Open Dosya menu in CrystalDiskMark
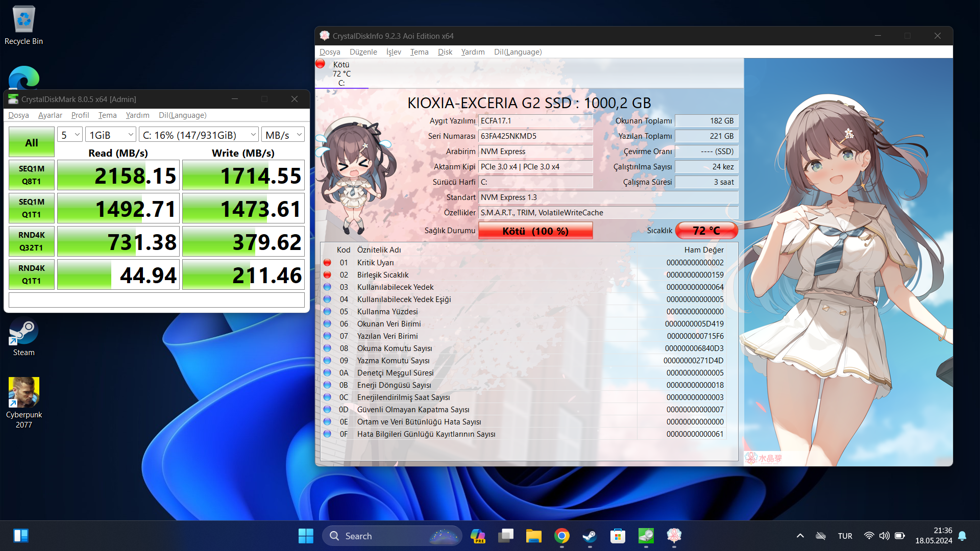The image size is (980, 551). click(18, 115)
